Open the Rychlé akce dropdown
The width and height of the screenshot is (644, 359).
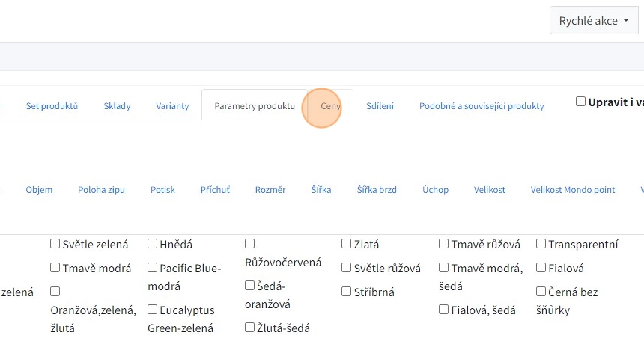(x=594, y=21)
